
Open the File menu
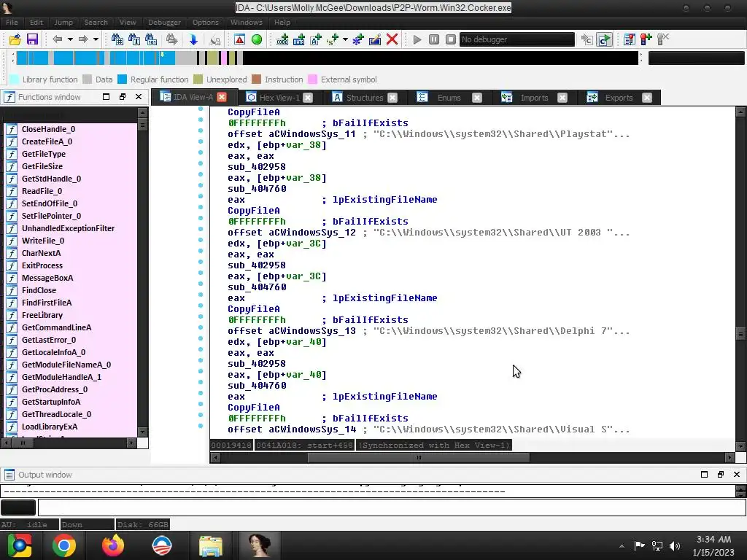[12, 23]
